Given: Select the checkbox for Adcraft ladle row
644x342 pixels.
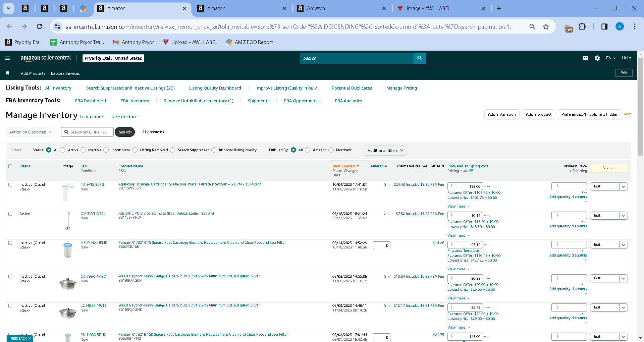Looking at the screenshot, I should pyautogui.click(x=10, y=214).
